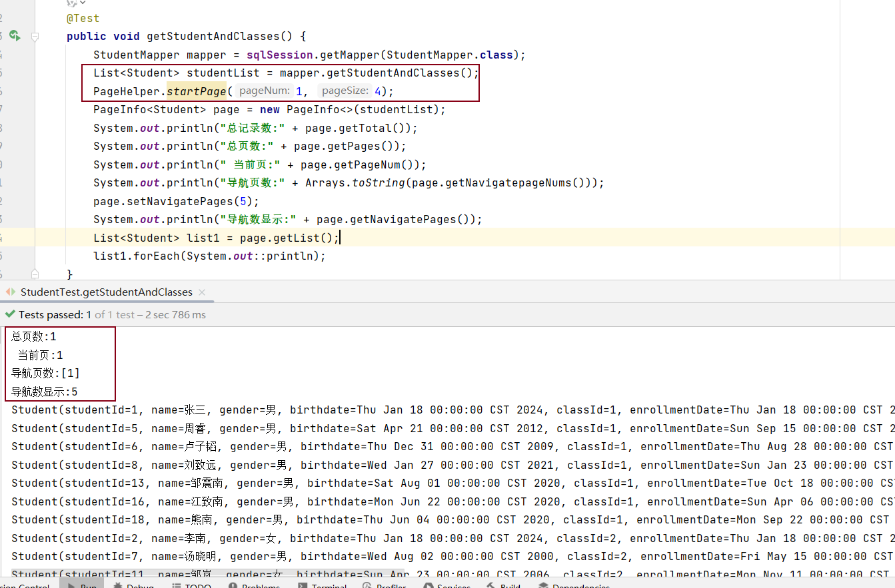895x588 pixels.
Task: Open the Run tool window
Action: tap(82, 585)
